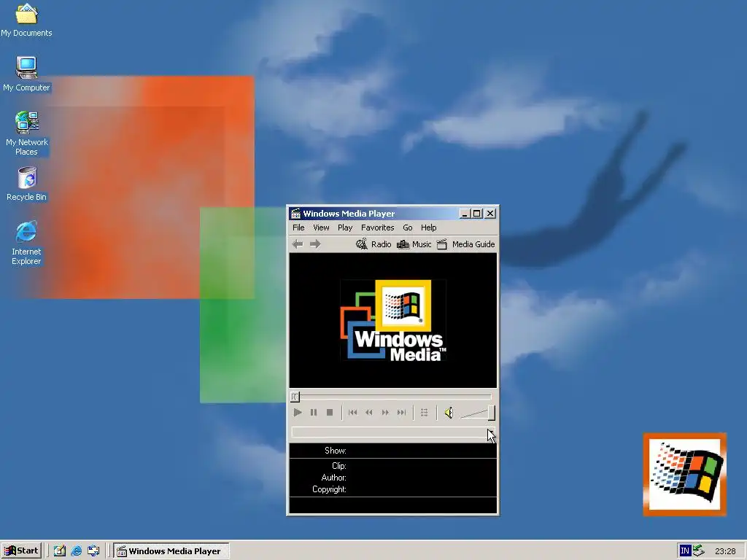Select the My Computer desktop icon
The height and width of the screenshot is (560, 747).
26,74
